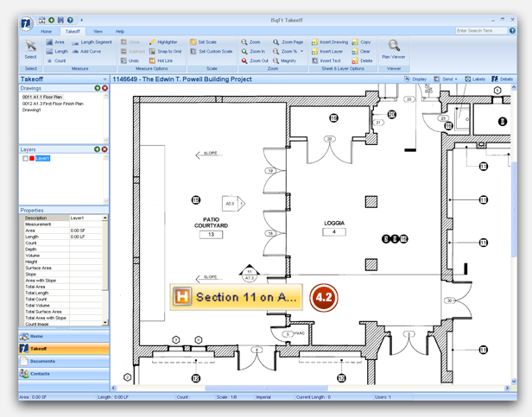532x417 pixels.
Task: Click the Copy sheet option
Action: tap(361, 42)
